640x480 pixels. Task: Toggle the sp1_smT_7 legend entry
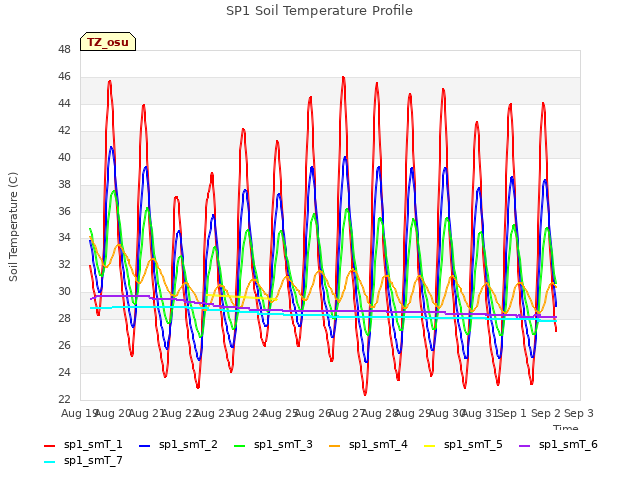pyautogui.click(x=83, y=461)
